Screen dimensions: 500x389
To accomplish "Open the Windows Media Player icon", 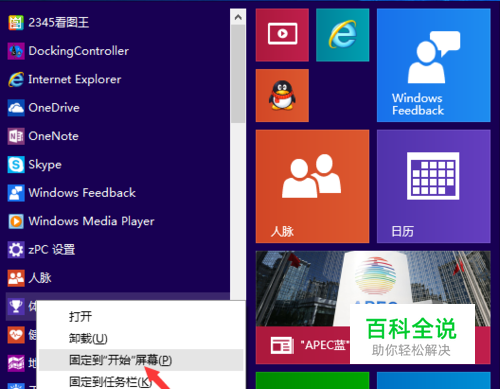I will [x=16, y=221].
